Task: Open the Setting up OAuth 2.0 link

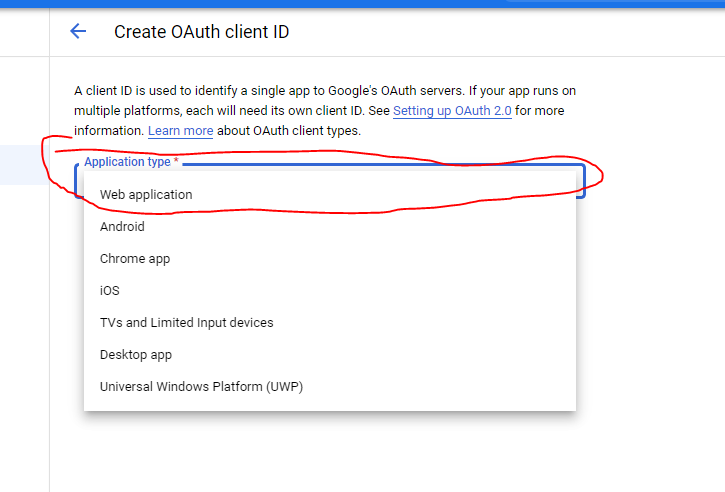Action: click(452, 111)
